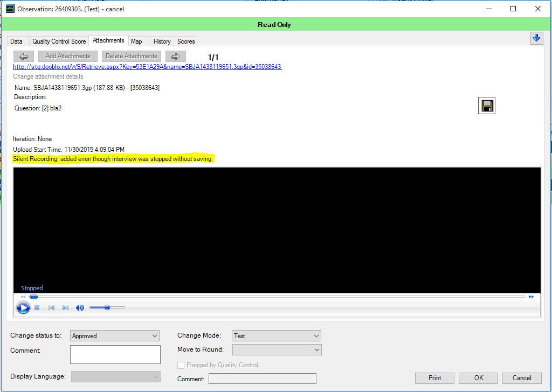The width and height of the screenshot is (552, 392).
Task: Toggle Flagged by Quality Control checkbox
Action: point(181,365)
